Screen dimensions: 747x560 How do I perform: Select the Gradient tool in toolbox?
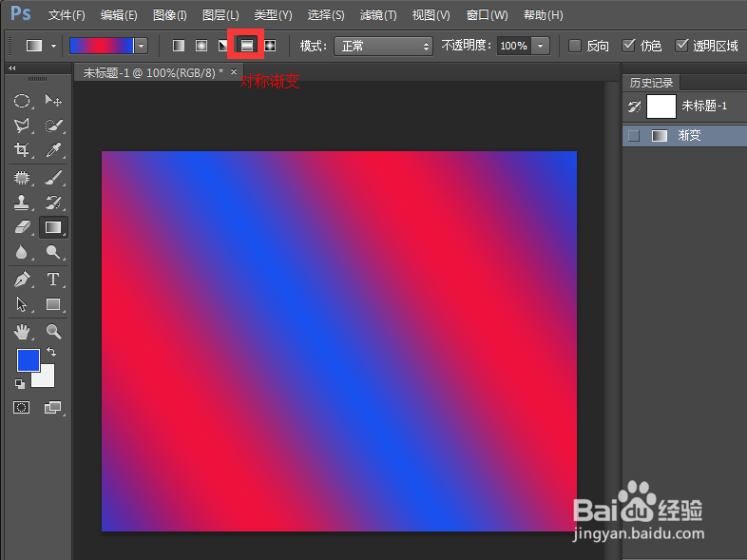point(53,227)
